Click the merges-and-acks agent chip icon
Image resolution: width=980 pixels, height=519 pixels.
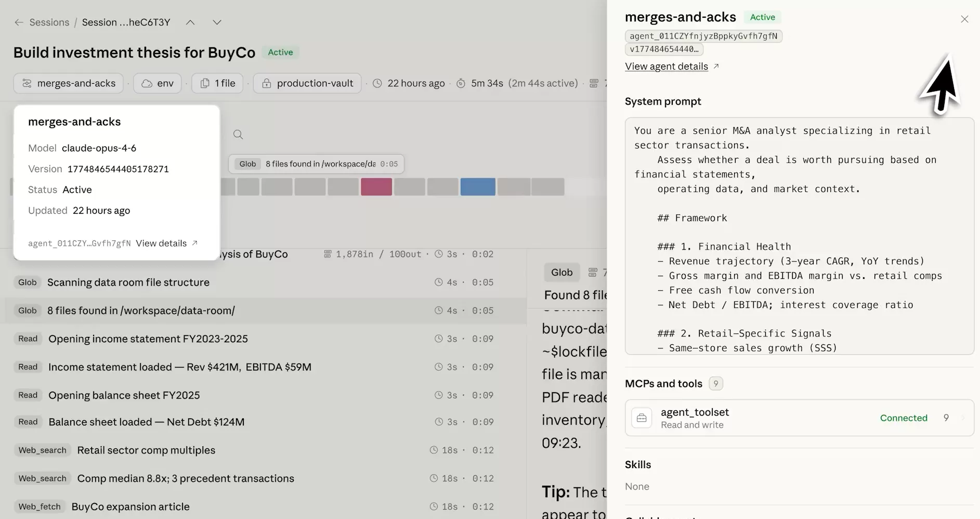click(x=27, y=83)
